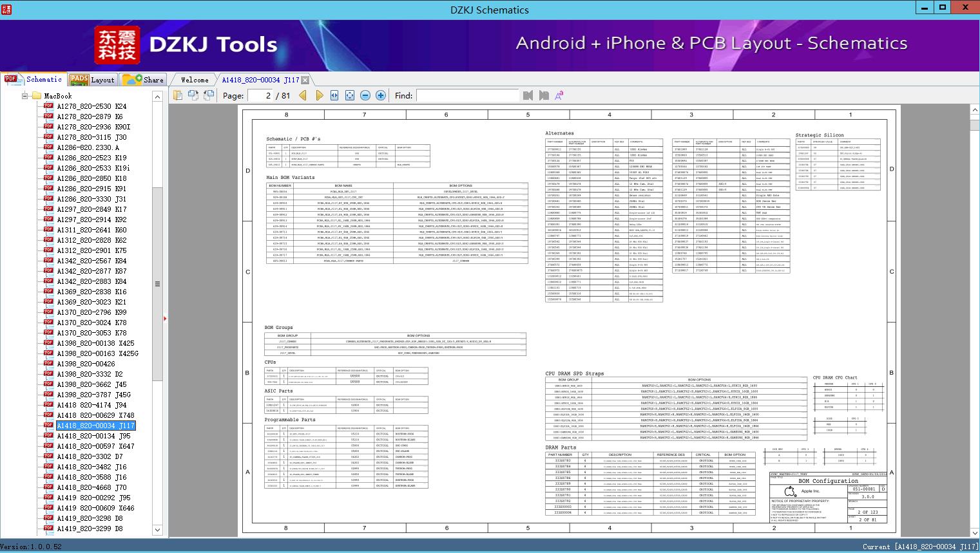Find previous match icon
The height and width of the screenshot is (553, 980).
(528, 95)
